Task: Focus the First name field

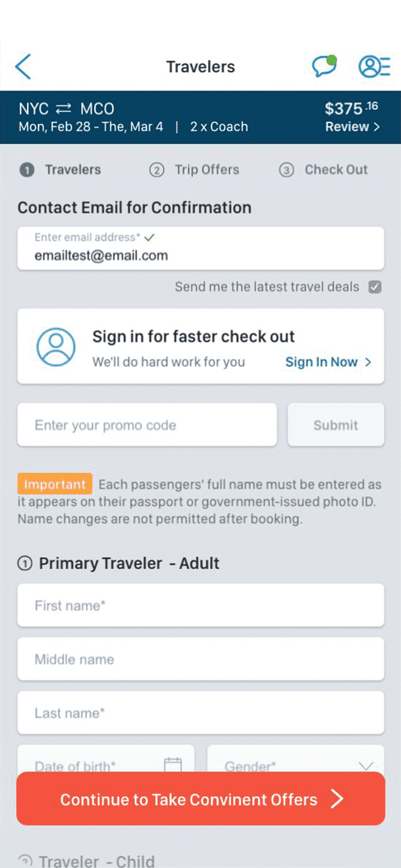Action: click(201, 605)
